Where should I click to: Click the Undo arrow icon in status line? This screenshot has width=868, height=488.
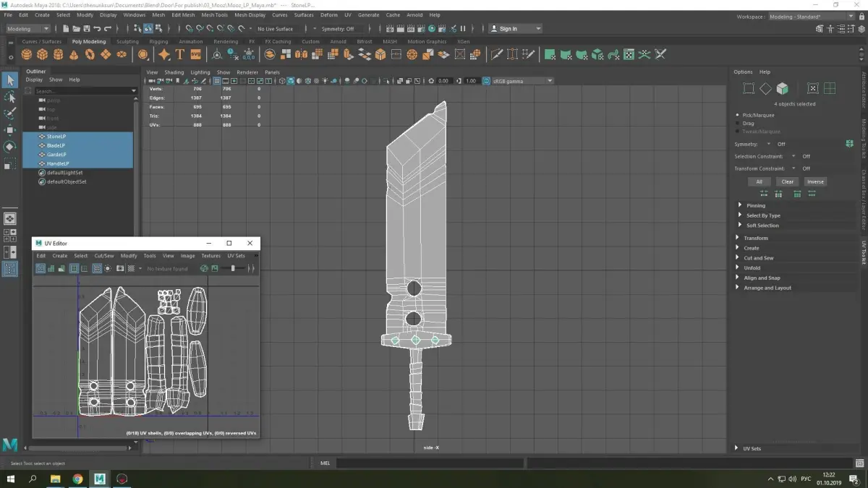click(x=97, y=29)
